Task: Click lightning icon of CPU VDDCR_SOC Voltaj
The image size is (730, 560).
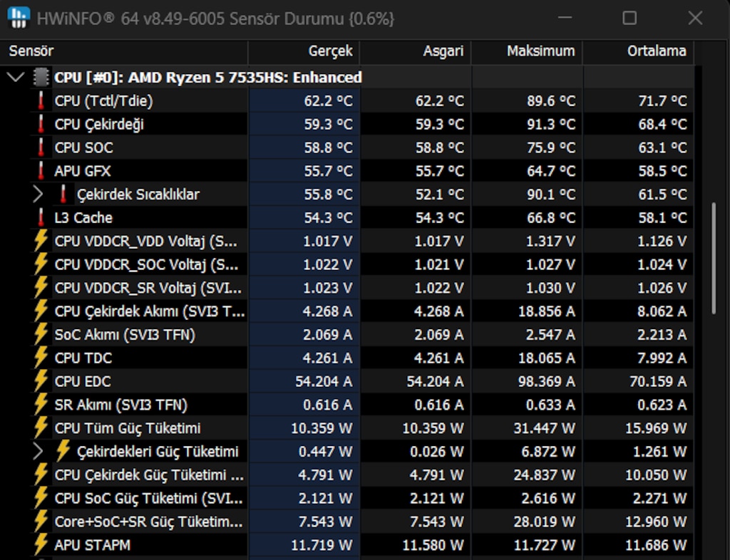Action: pyautogui.click(x=41, y=264)
